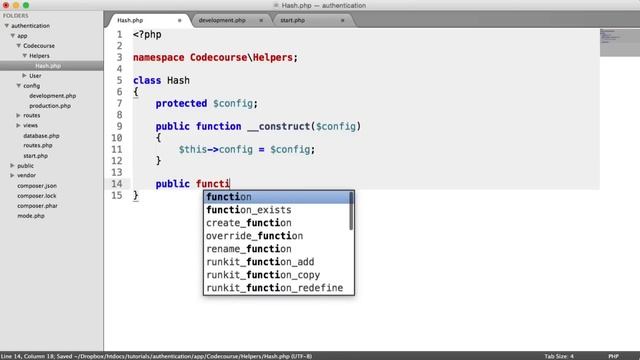Expand the vendor folder arrow
The image size is (640, 360).
12,175
